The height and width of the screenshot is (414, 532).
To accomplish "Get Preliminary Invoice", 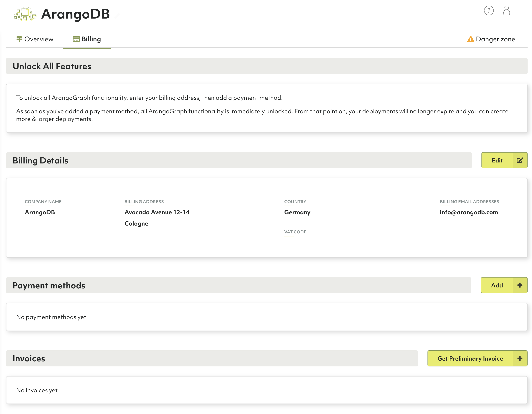I will [x=477, y=358].
